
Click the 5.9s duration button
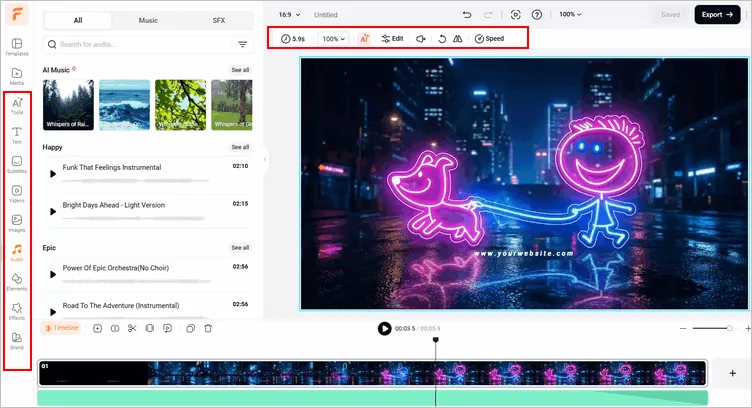(x=293, y=39)
